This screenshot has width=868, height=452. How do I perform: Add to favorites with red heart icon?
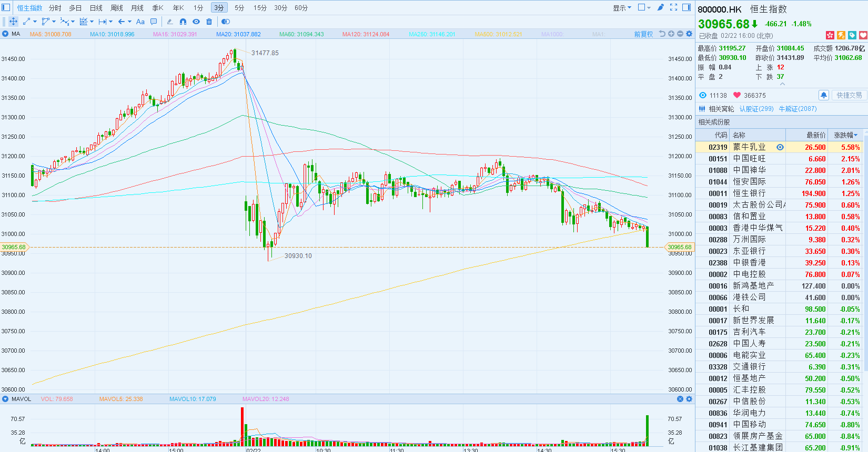[863, 35]
